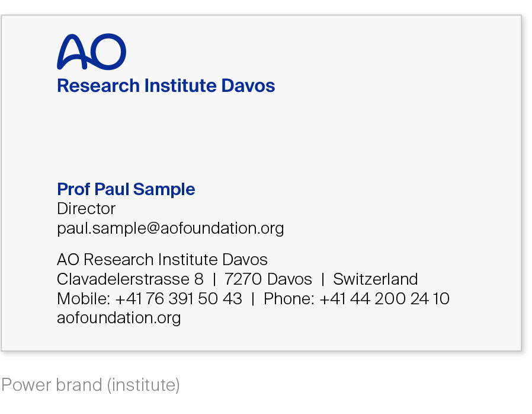
Task: Select the Clavadelerstrasse 8 street address
Action: tap(130, 279)
